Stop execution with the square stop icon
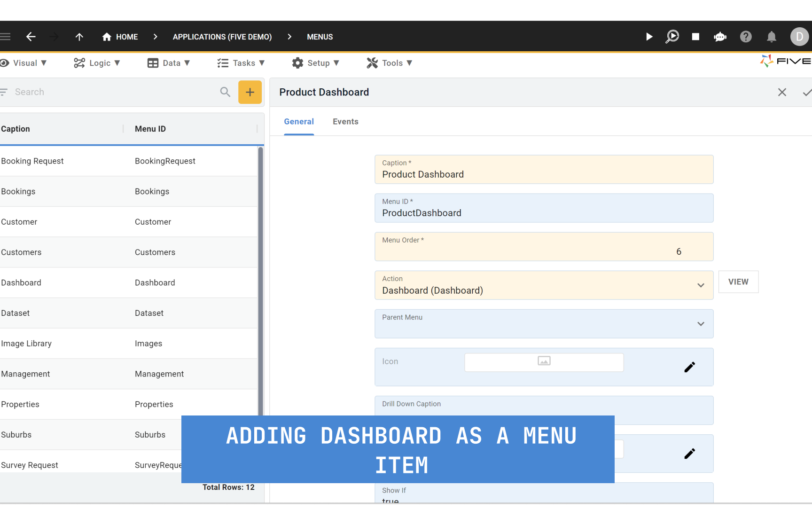812x525 pixels. [x=695, y=36]
